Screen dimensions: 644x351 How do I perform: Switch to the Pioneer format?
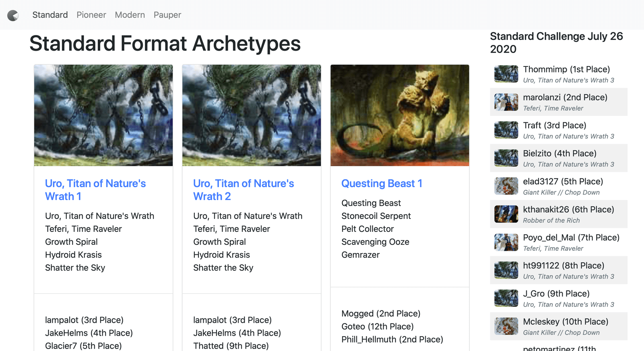coord(91,15)
